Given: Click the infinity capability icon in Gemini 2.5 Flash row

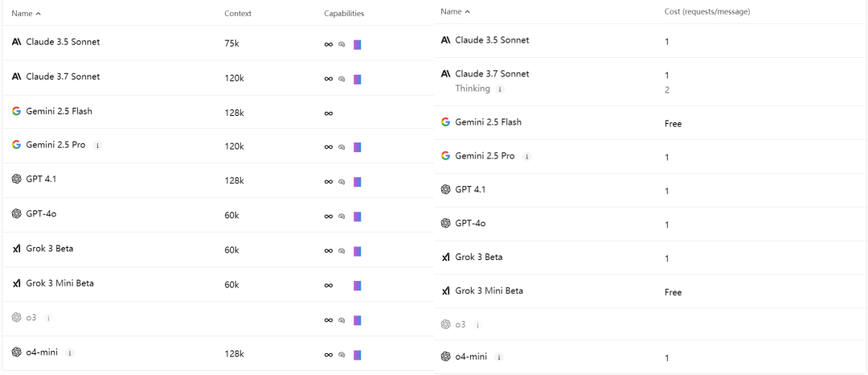Looking at the screenshot, I should (x=329, y=113).
